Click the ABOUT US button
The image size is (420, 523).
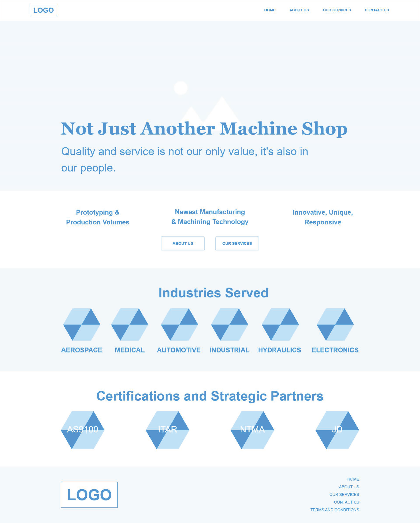tap(183, 243)
